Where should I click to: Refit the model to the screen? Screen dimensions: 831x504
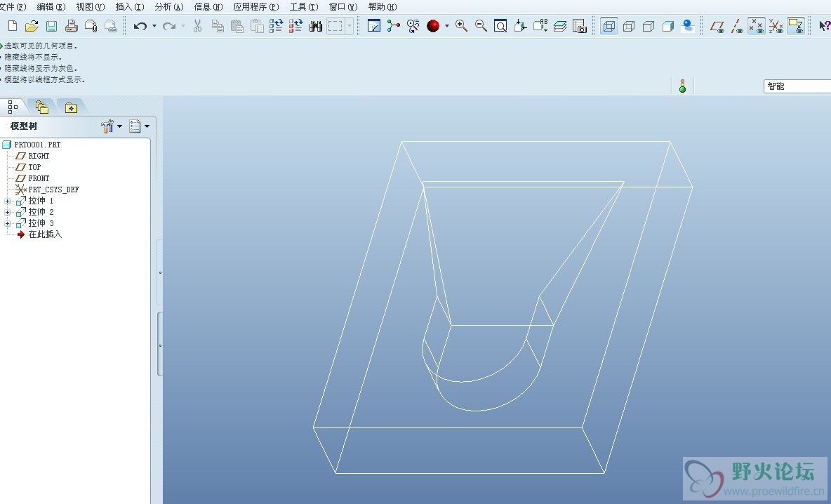tap(500, 25)
